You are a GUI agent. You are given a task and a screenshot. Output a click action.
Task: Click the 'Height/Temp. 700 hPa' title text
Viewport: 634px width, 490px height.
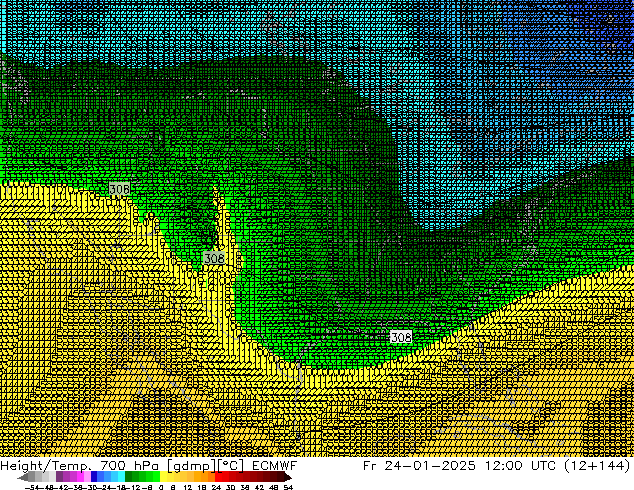81,466
